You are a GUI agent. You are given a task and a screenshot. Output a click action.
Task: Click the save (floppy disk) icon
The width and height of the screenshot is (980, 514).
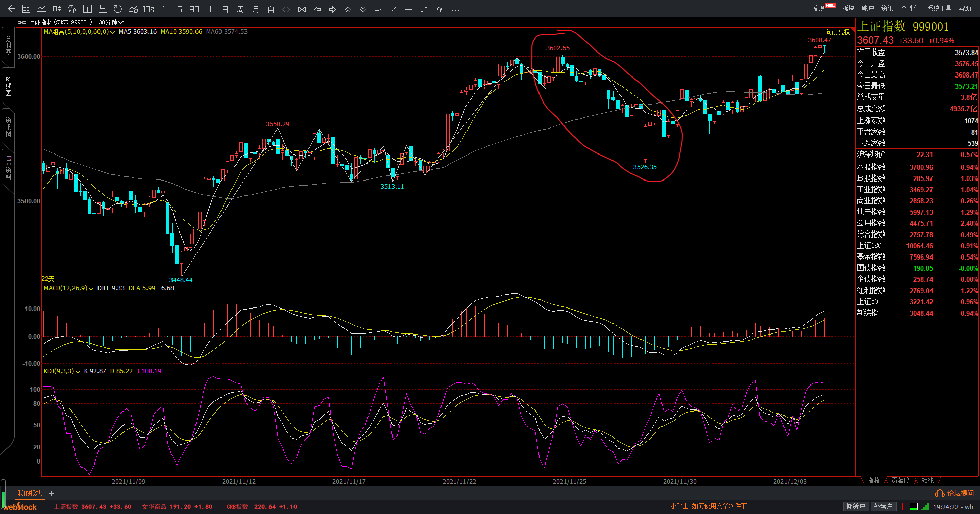pos(103,9)
